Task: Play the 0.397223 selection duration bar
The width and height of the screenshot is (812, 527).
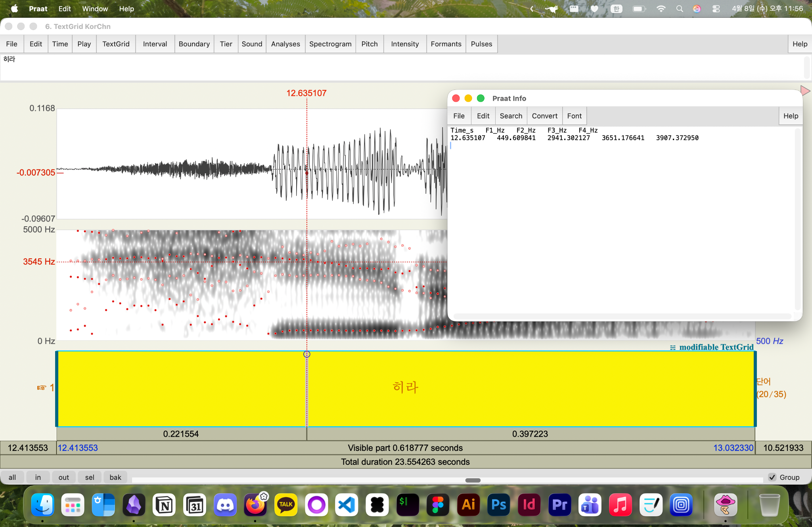Action: click(530, 434)
